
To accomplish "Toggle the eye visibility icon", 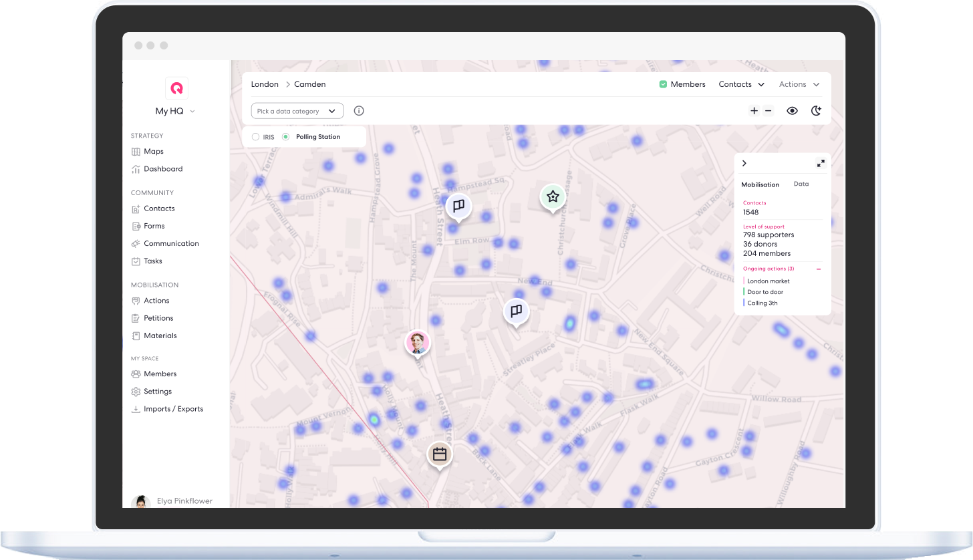I will (792, 111).
